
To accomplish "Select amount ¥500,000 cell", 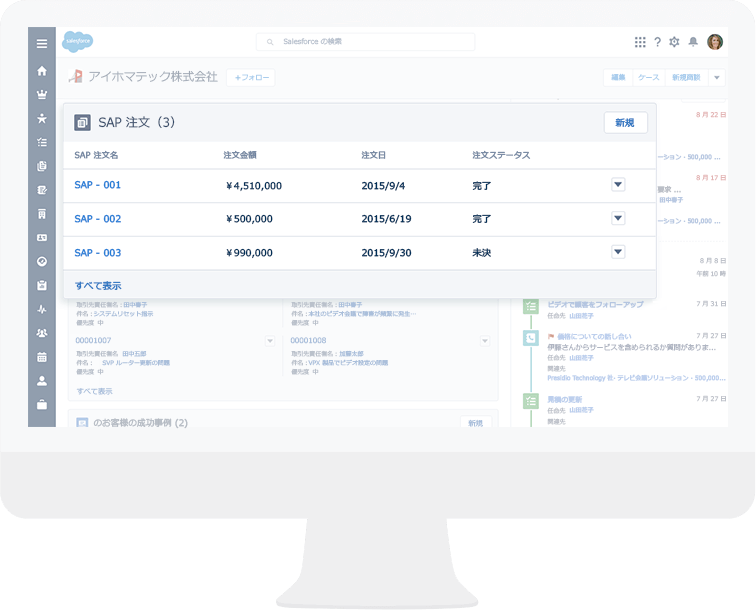I will pyautogui.click(x=249, y=219).
